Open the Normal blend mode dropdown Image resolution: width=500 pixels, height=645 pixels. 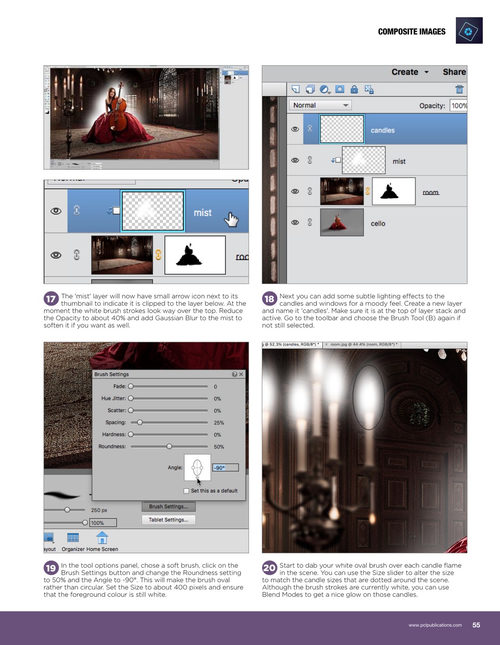320,105
